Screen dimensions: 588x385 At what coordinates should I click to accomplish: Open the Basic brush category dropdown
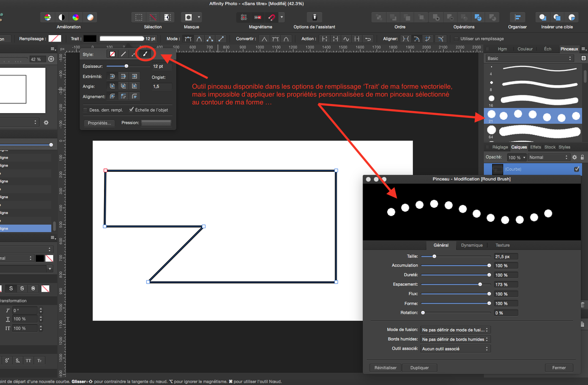click(x=530, y=58)
